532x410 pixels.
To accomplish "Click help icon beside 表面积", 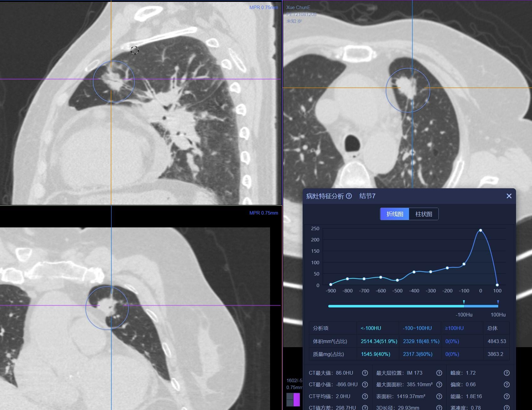I will point(439,396).
